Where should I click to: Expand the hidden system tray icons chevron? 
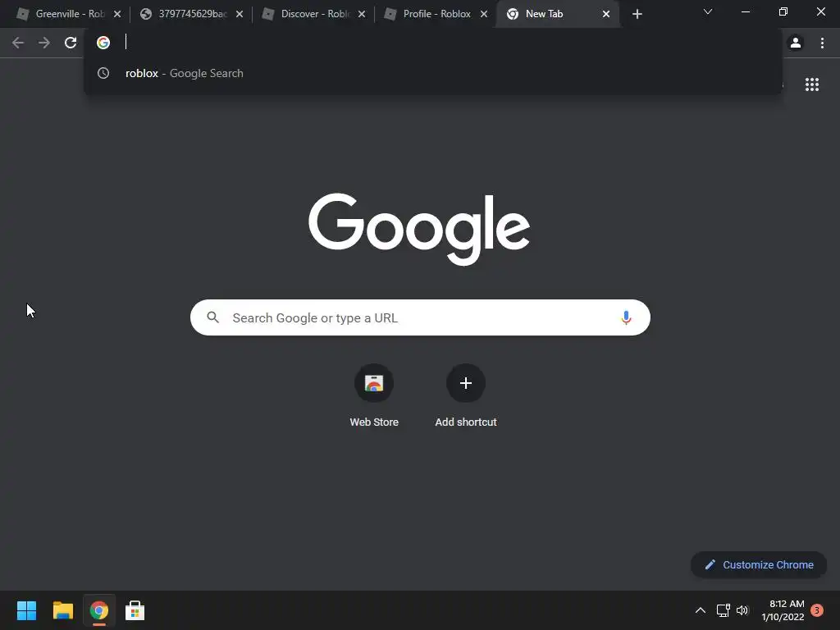[x=701, y=610]
